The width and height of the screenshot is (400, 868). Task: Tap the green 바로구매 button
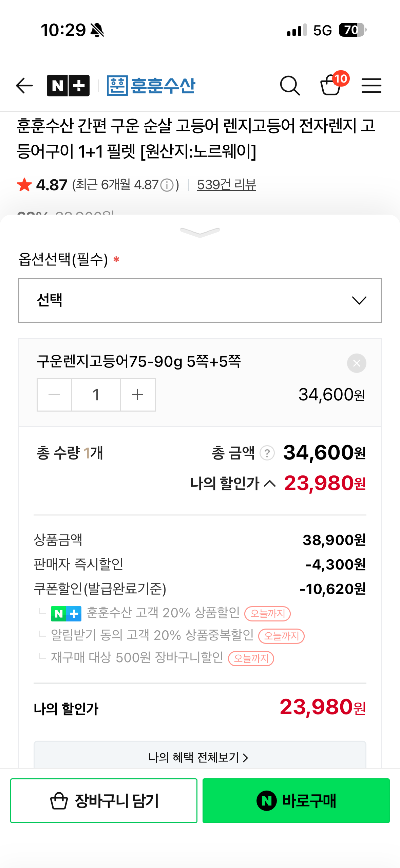tap(296, 800)
